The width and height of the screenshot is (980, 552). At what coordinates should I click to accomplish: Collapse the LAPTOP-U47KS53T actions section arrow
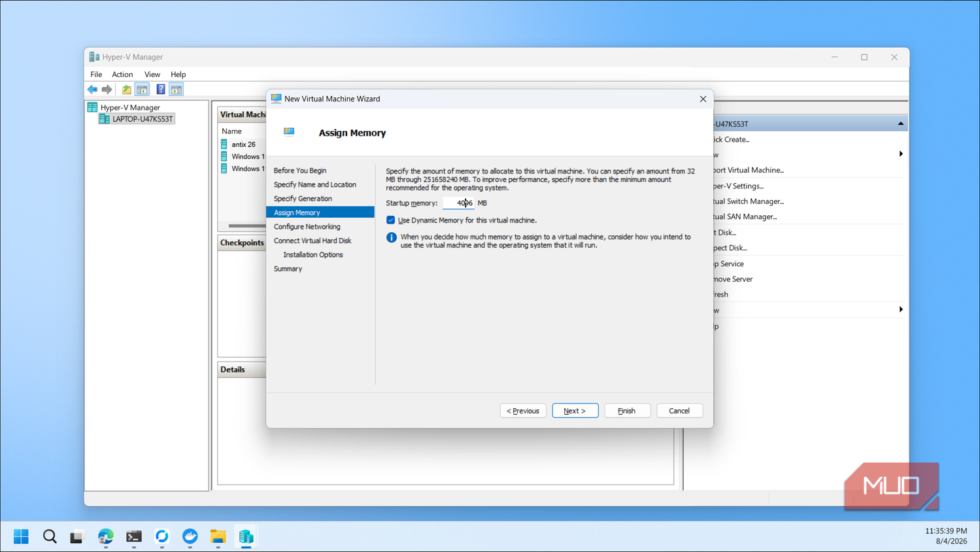(901, 124)
